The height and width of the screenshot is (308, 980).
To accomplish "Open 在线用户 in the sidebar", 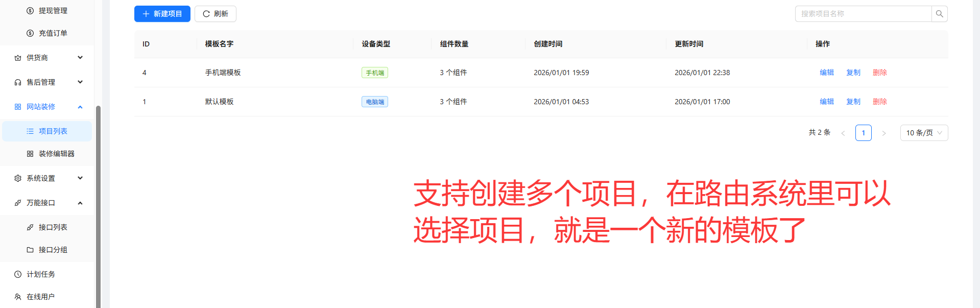I will coord(41,297).
